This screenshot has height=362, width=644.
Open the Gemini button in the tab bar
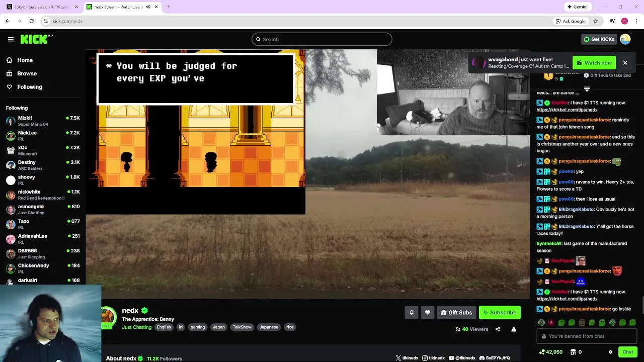(577, 7)
